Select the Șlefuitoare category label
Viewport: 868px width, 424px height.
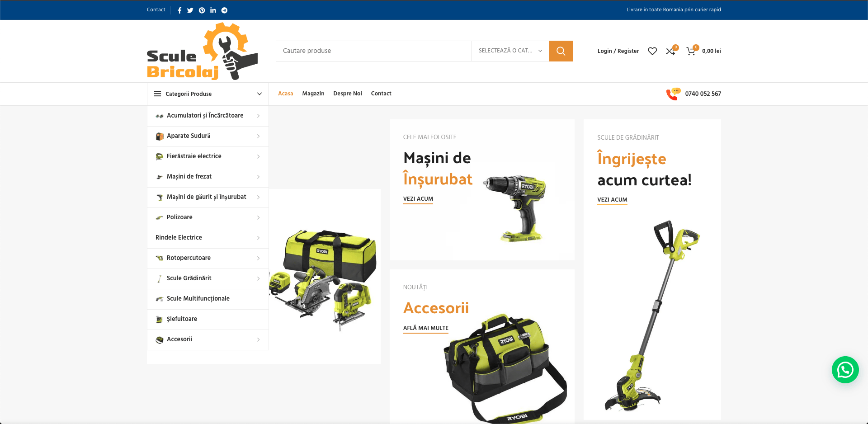pos(182,319)
